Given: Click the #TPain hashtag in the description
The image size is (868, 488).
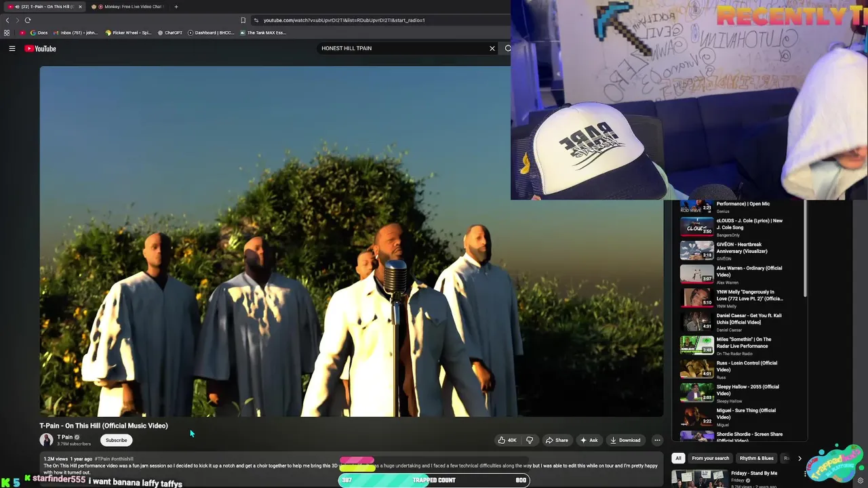Looking at the screenshot, I should (102, 459).
